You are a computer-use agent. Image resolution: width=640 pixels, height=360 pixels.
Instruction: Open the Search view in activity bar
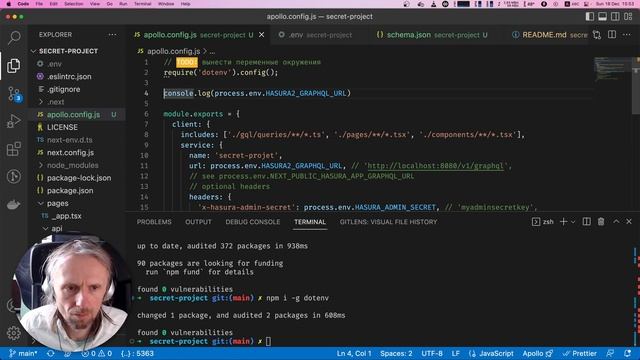pos(14,38)
